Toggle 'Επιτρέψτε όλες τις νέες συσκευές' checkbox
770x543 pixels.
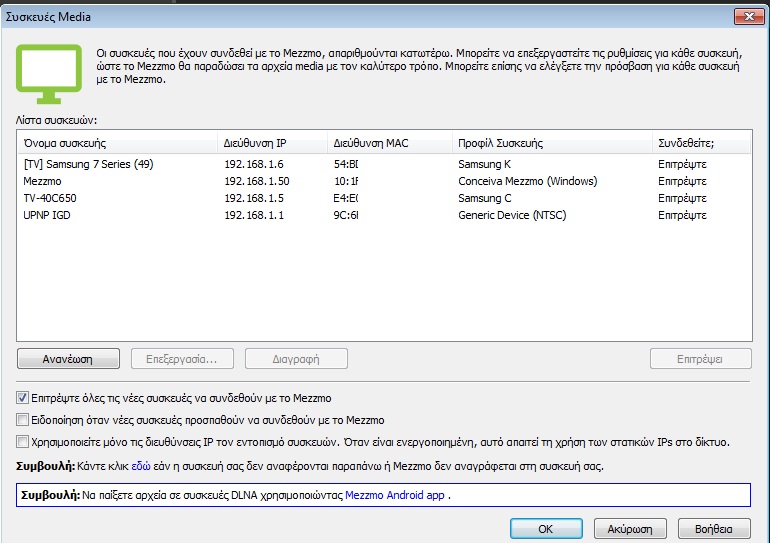22,398
